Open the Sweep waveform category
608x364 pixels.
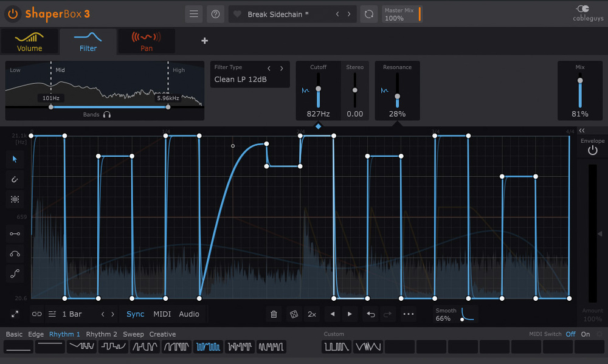click(x=133, y=334)
